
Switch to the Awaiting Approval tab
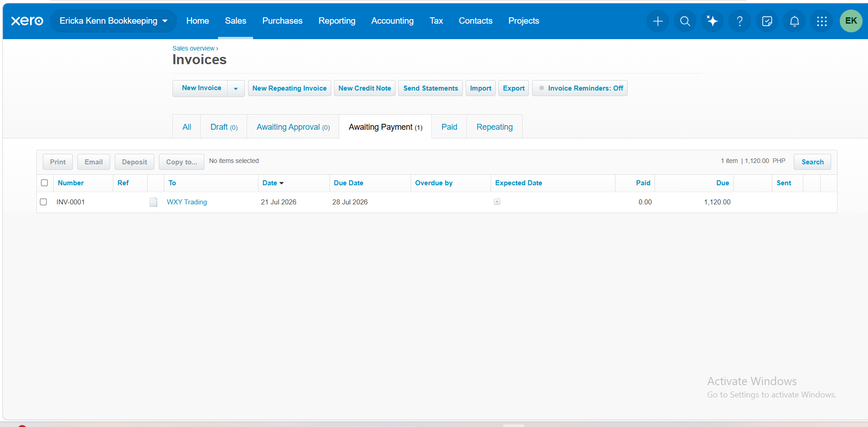(x=293, y=127)
